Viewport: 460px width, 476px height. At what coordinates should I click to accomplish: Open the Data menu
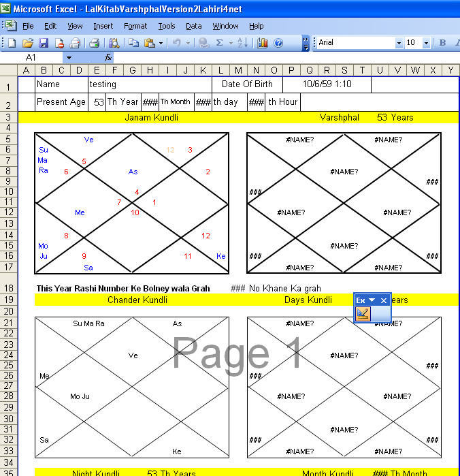pos(193,26)
